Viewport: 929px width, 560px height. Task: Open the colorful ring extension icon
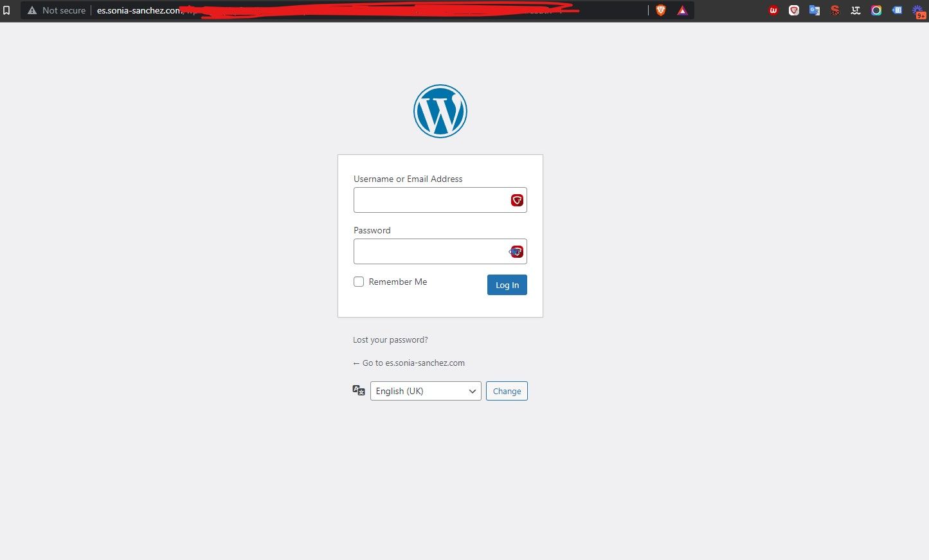click(876, 10)
